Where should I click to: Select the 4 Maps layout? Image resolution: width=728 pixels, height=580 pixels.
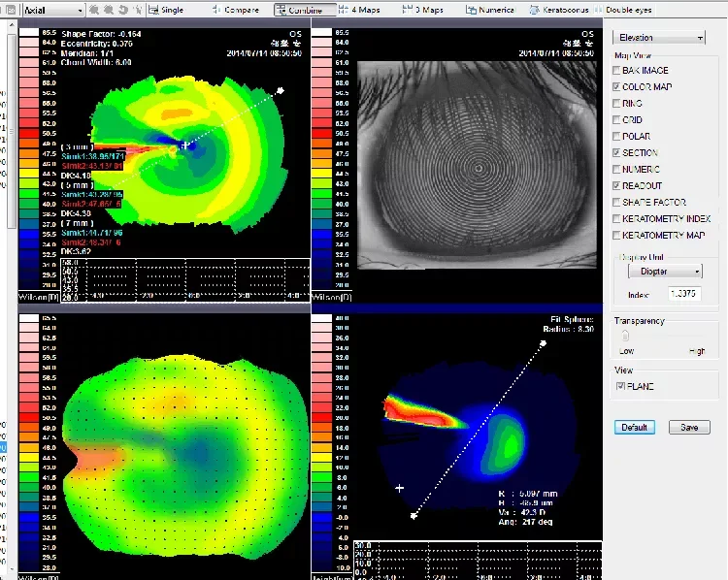pyautogui.click(x=359, y=10)
